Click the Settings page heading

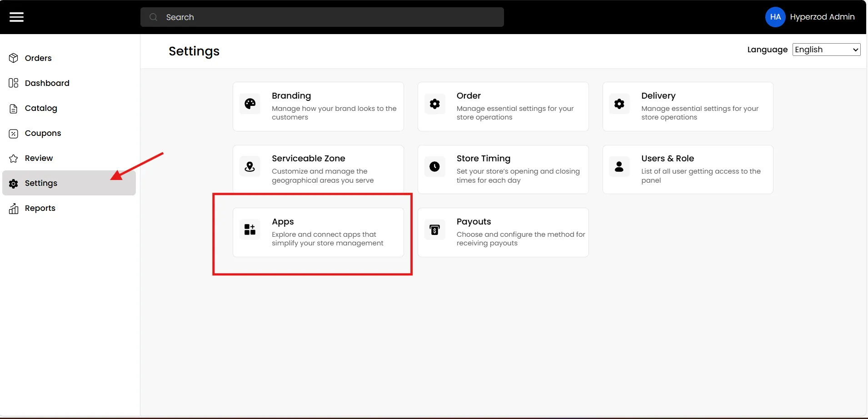[x=194, y=51]
